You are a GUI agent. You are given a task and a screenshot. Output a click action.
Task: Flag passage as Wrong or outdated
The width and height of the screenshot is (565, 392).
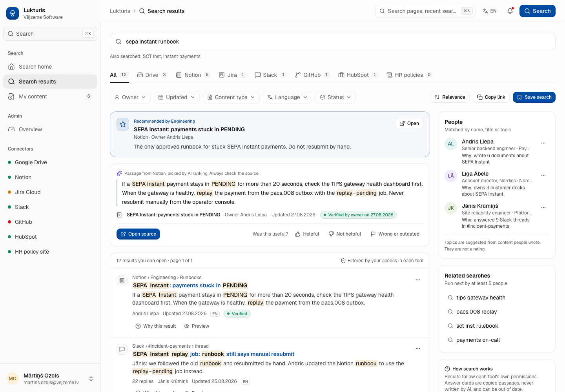[395, 234]
